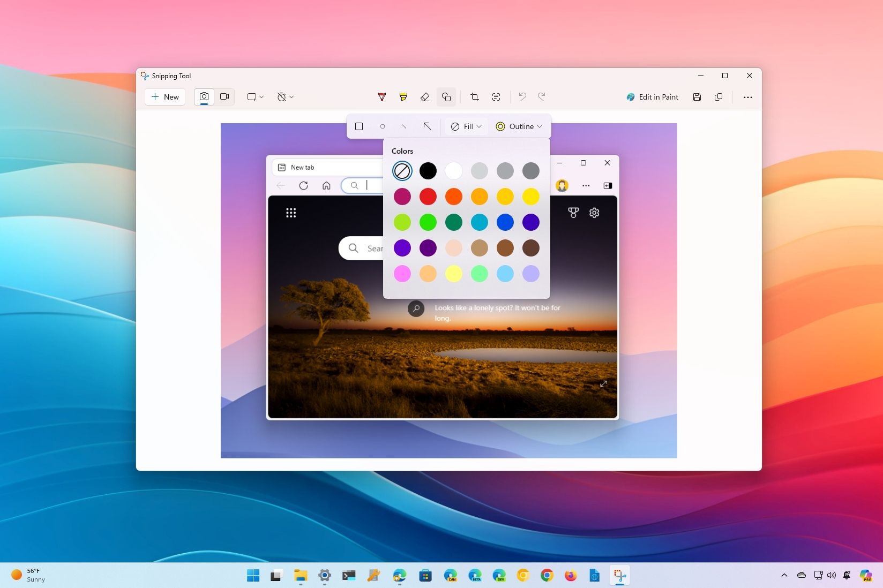Select the ellipse shape
This screenshot has height=588, width=883.
coord(382,126)
